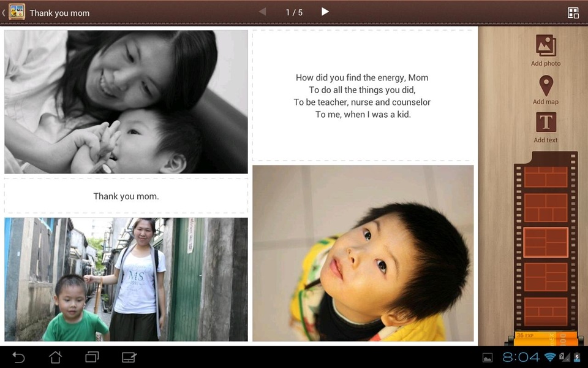Image resolution: width=588 pixels, height=368 pixels.
Task: Tap the alley photo of mother and boy
Action: coord(126,280)
